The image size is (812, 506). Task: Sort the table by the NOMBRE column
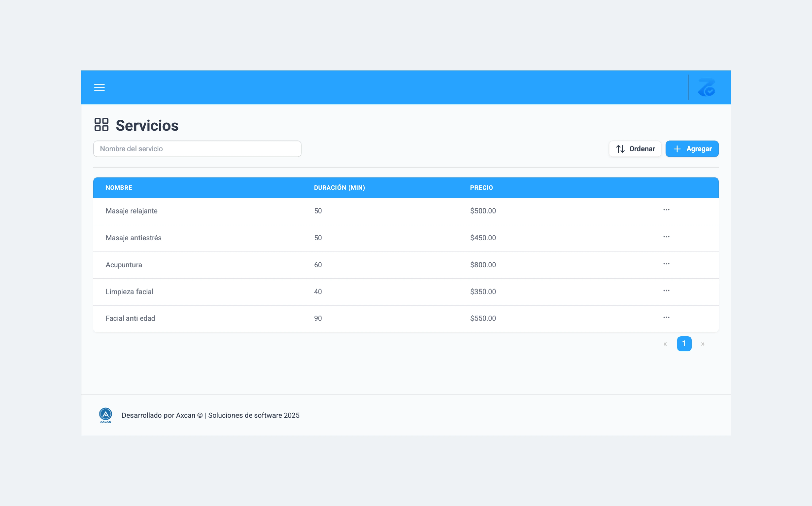[x=119, y=187]
